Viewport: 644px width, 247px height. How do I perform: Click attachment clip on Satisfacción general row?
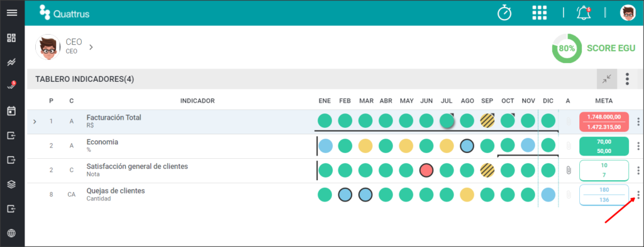(569, 170)
